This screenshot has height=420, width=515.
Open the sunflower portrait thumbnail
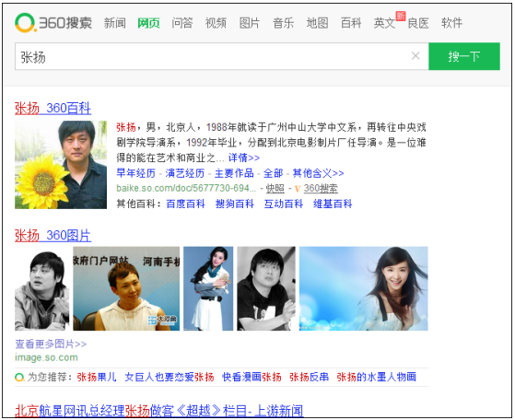point(61,165)
